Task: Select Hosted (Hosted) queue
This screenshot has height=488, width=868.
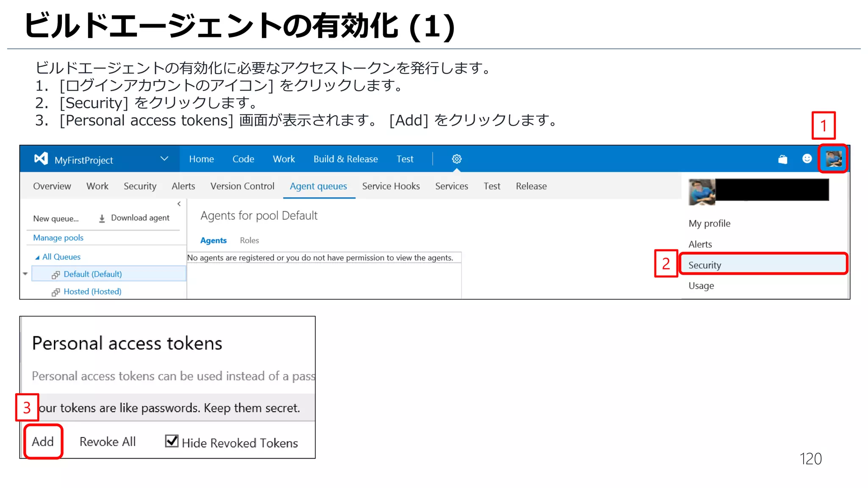Action: tap(92, 291)
